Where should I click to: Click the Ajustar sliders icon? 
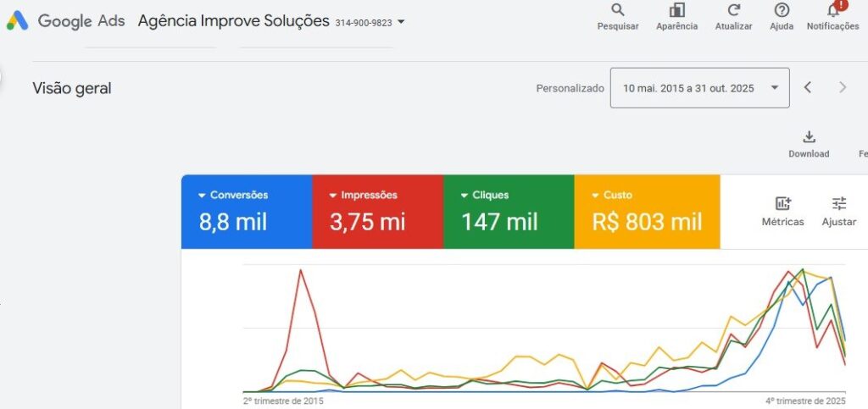point(839,203)
